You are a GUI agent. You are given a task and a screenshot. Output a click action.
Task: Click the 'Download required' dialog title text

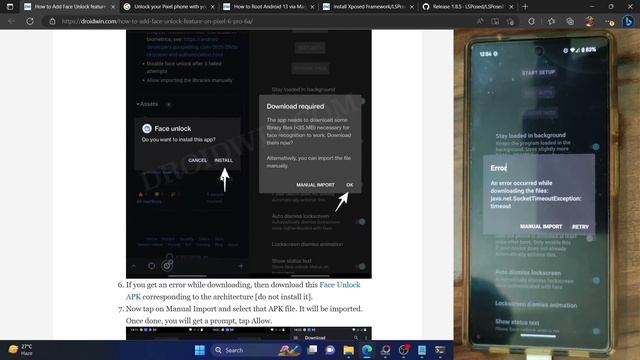(295, 107)
